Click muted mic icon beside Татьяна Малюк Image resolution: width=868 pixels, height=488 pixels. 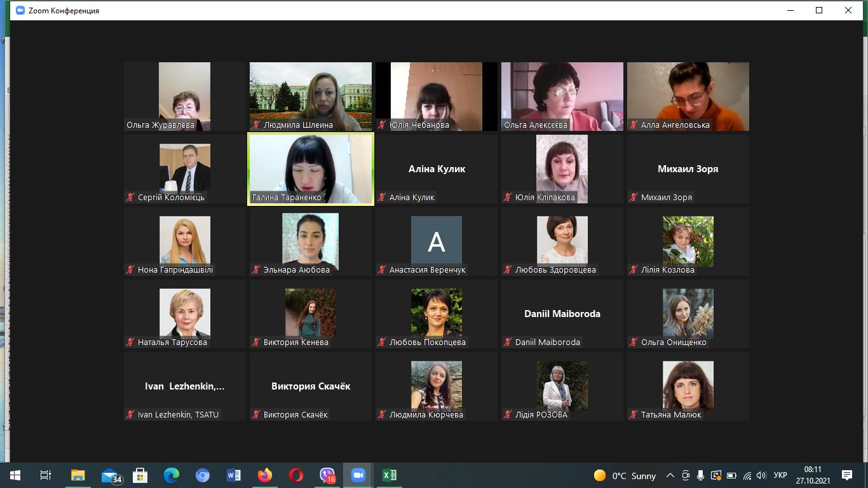[x=634, y=415]
